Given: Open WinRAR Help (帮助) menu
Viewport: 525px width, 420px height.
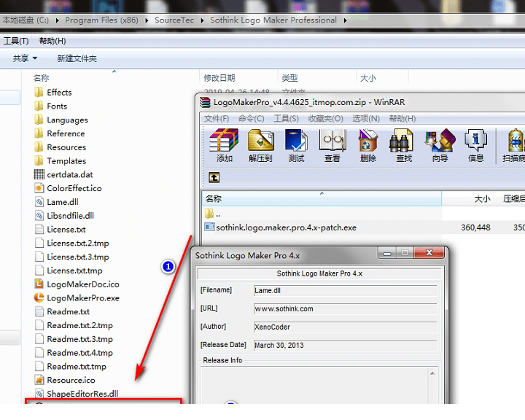Looking at the screenshot, I should [x=402, y=119].
